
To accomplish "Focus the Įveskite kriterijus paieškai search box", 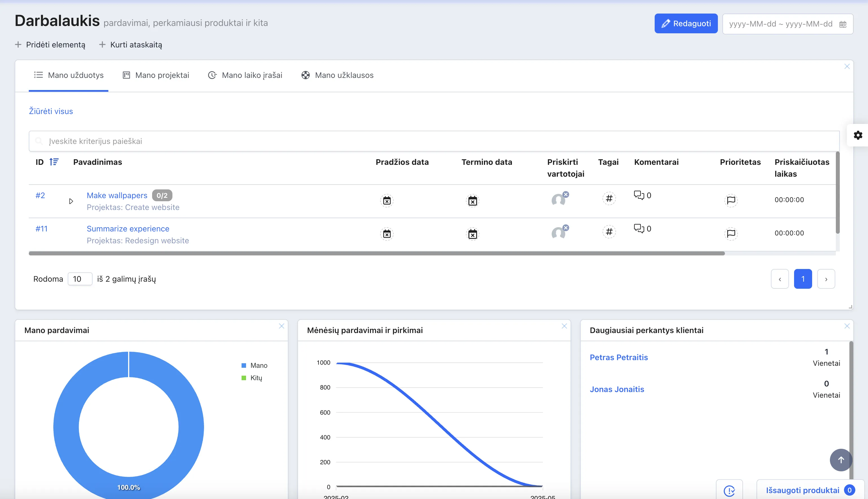I will (x=434, y=141).
